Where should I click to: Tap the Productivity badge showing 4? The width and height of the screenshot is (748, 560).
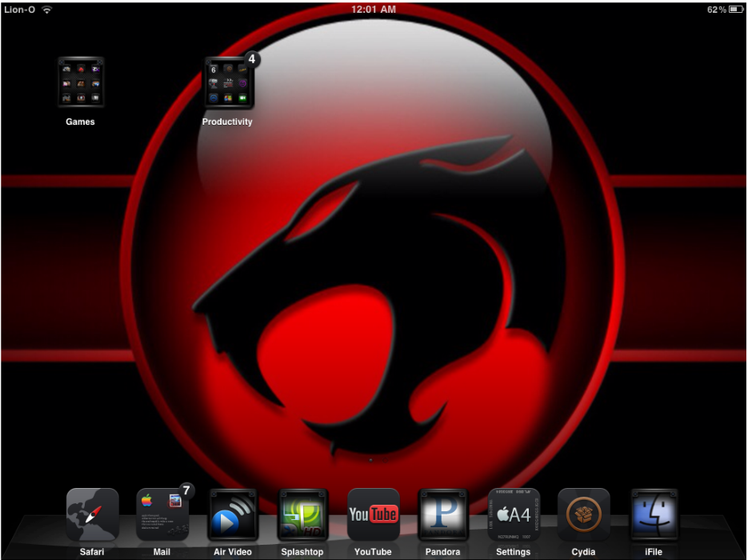(x=251, y=59)
